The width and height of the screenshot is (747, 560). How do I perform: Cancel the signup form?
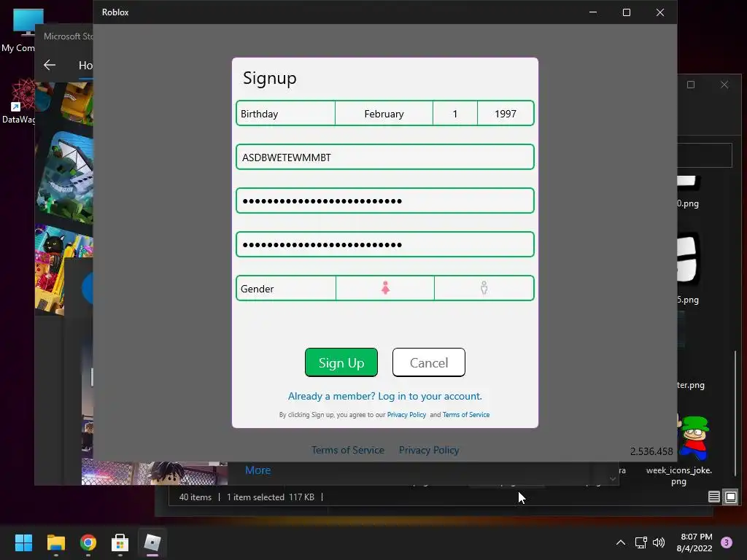tap(429, 362)
